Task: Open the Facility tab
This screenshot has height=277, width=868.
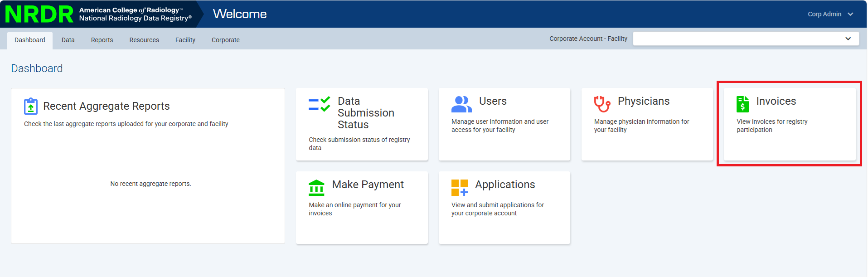Action: pyautogui.click(x=185, y=40)
